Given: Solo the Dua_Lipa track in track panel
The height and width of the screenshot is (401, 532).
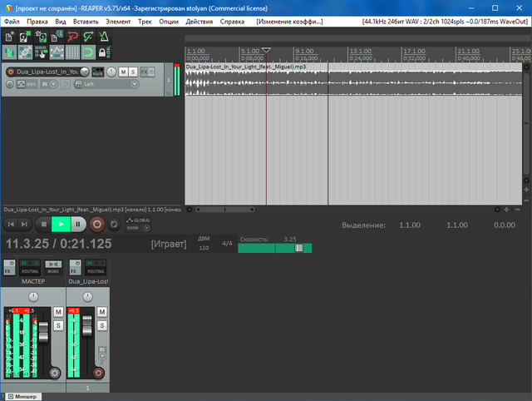Looking at the screenshot, I should click(x=132, y=72).
